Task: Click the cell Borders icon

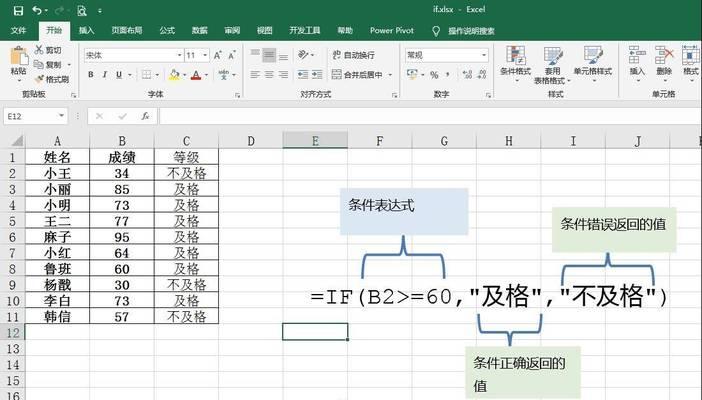Action: pos(146,75)
